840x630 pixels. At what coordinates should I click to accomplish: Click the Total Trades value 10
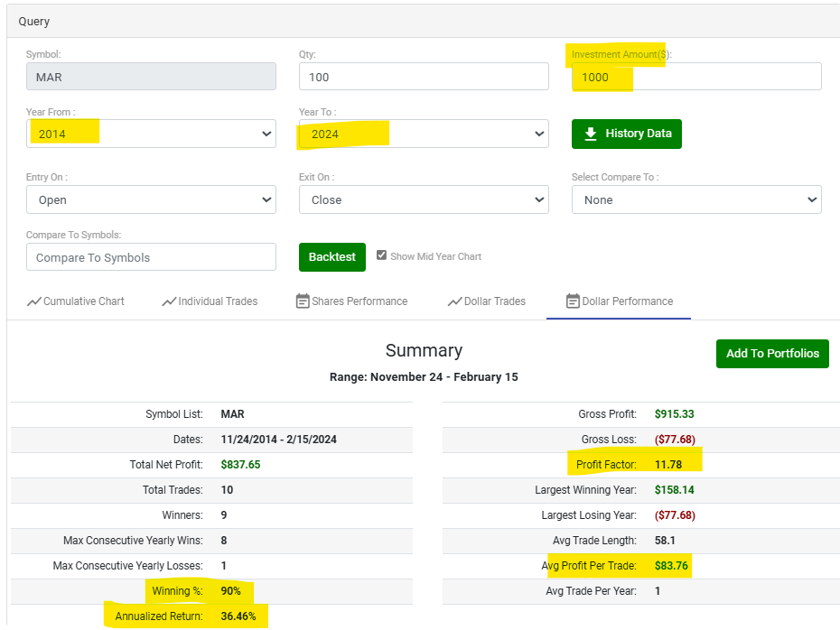pos(227,490)
